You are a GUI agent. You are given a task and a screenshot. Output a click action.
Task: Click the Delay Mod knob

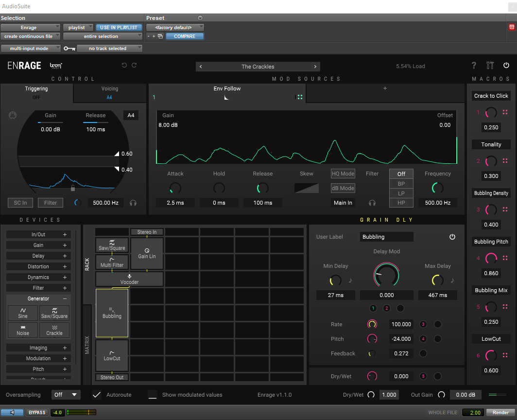(386, 276)
